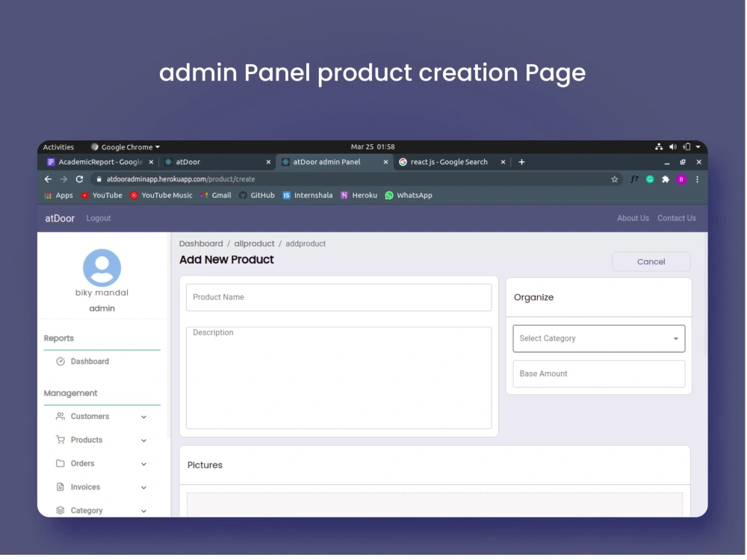Open Chrome three-dot menu
Image resolution: width=747 pixels, height=560 pixels.
(x=697, y=179)
